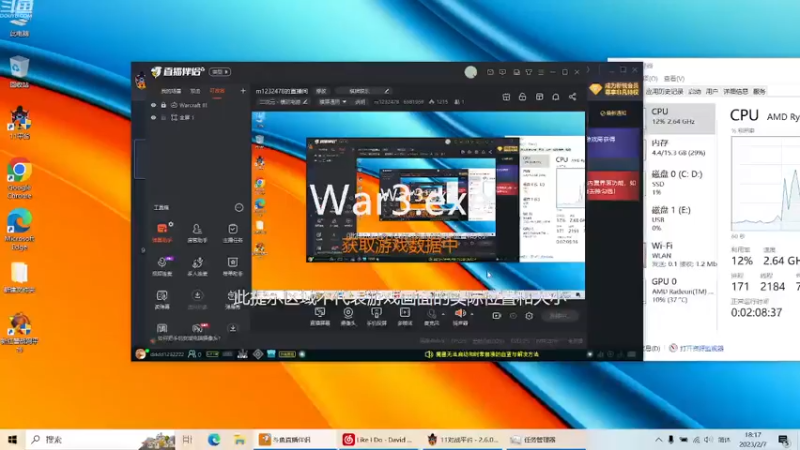The height and width of the screenshot is (450, 800).
Task: Add a multimedia source from the bottom bar
Action: click(x=405, y=316)
